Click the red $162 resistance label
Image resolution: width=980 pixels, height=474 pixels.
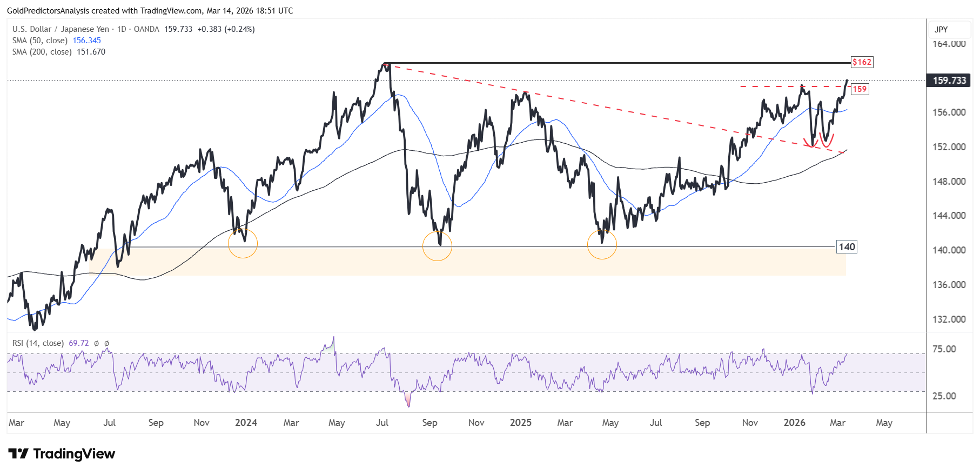[862, 62]
